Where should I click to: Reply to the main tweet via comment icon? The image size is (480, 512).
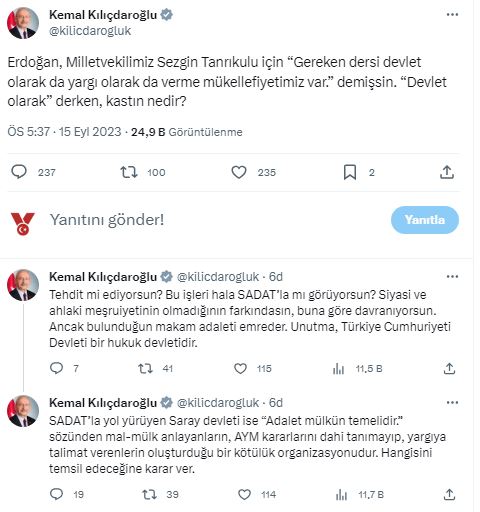point(19,172)
